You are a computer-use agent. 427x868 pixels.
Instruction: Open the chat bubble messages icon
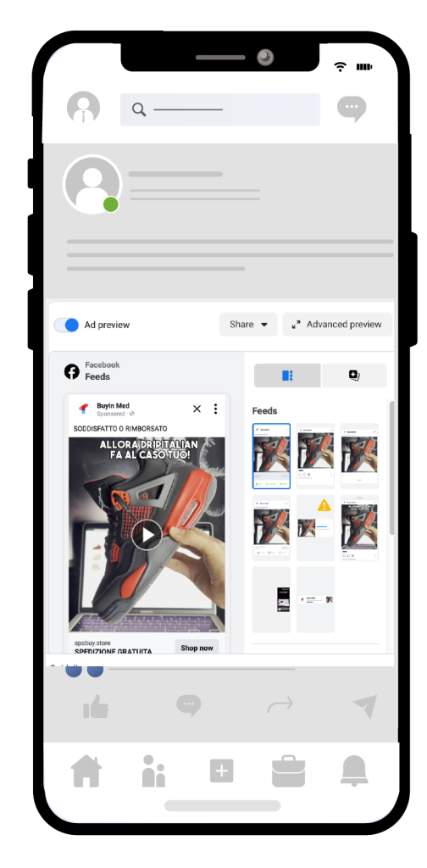click(x=352, y=108)
